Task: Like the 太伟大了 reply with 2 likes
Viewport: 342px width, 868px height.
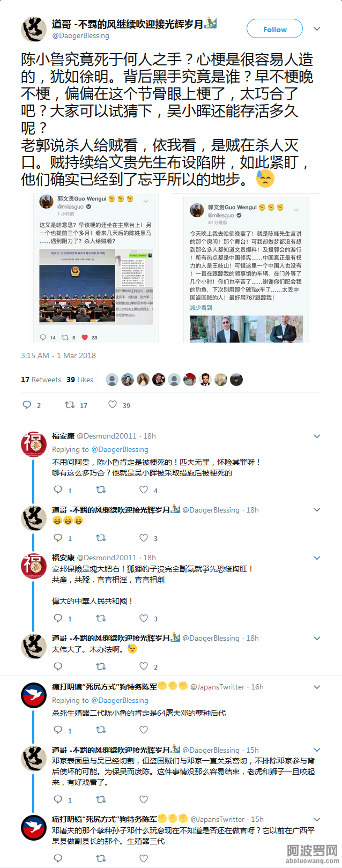Action: 144,666
